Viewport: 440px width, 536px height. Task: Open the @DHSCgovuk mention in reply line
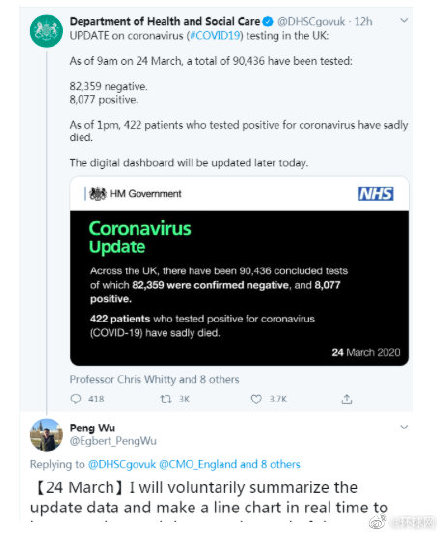122,464
